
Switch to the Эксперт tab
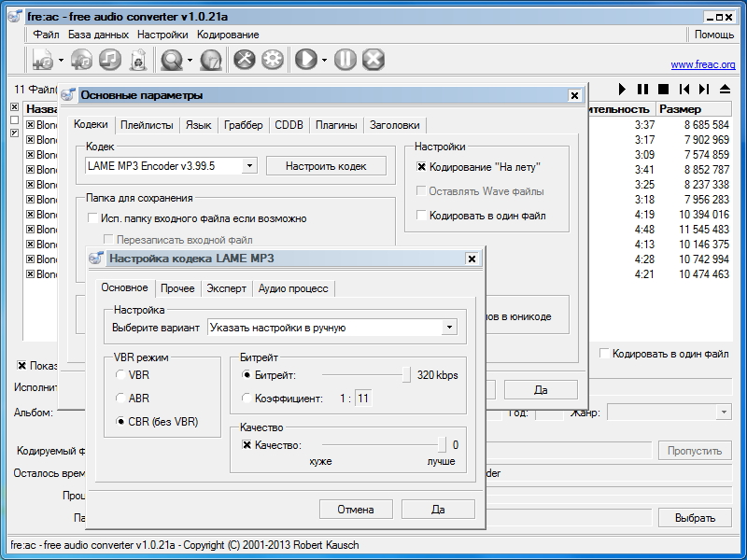coord(226,288)
